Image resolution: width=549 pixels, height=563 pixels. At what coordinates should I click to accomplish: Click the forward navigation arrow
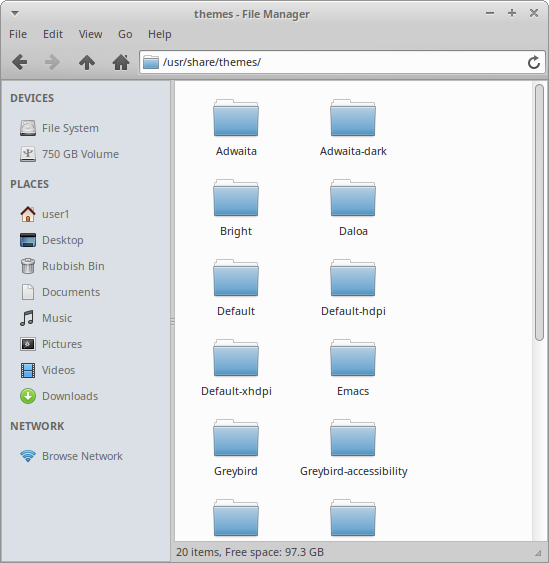tap(52, 62)
